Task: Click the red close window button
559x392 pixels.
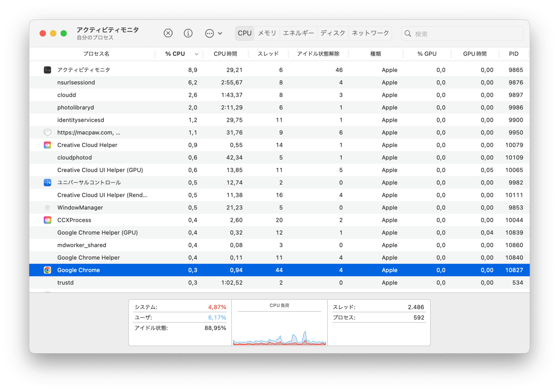Action: 43,33
